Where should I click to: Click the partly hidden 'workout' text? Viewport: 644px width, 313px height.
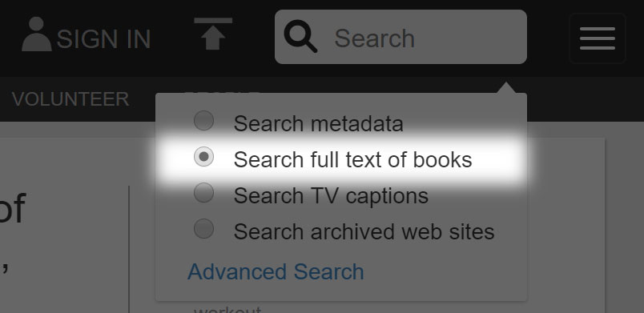(x=227, y=309)
